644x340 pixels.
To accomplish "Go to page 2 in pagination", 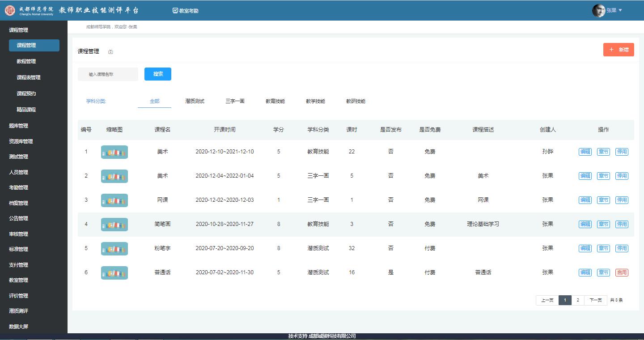I will (578, 300).
